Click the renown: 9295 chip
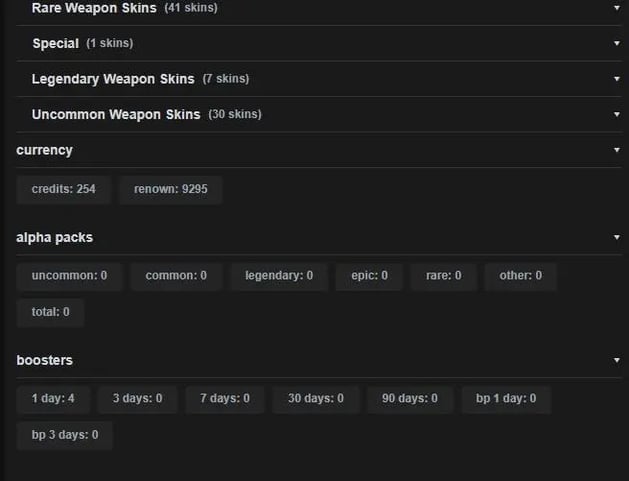The height and width of the screenshot is (481, 629). click(170, 189)
